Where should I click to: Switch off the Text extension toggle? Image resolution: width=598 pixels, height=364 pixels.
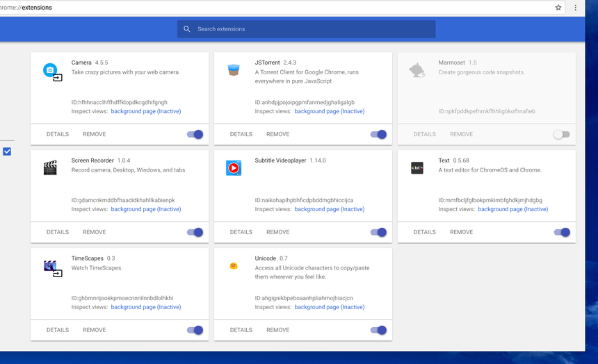pyautogui.click(x=562, y=232)
